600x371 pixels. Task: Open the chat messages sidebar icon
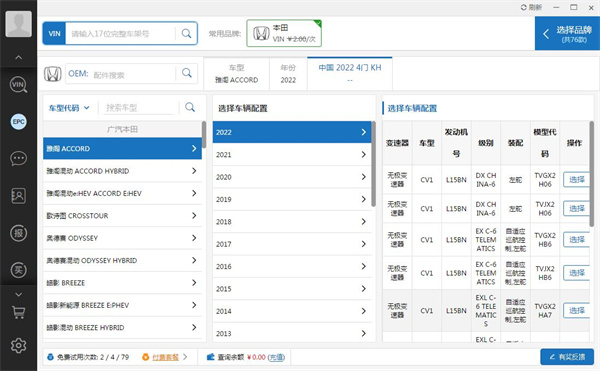click(18, 158)
